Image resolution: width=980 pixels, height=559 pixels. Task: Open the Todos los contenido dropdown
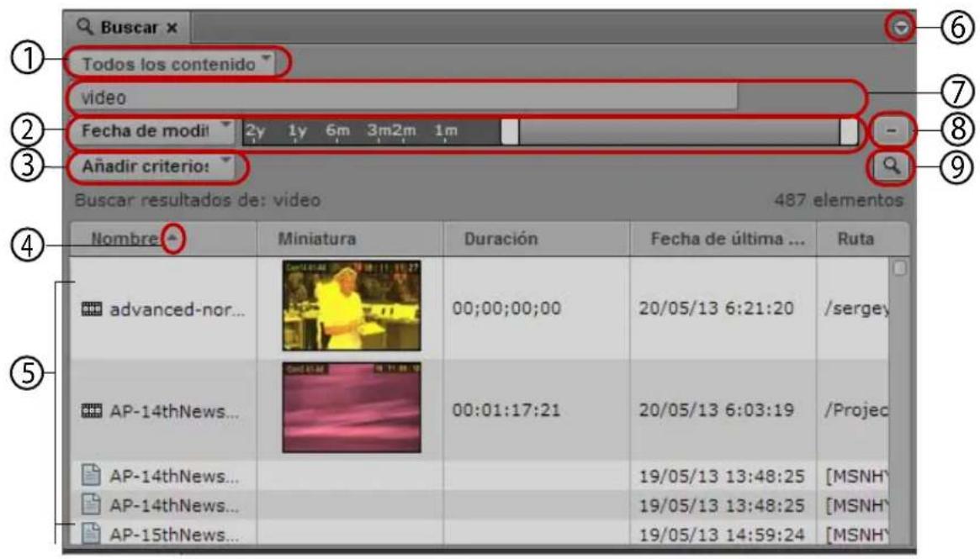pyautogui.click(x=177, y=63)
